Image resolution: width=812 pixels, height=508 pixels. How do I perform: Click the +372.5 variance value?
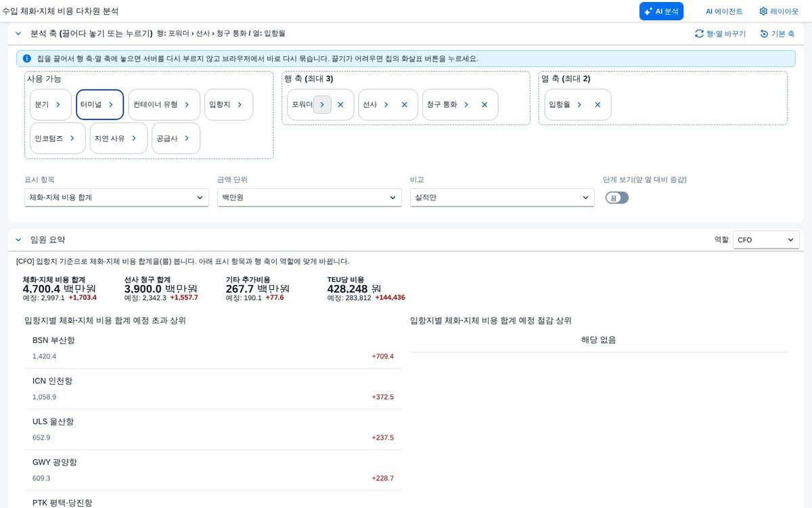[382, 397]
